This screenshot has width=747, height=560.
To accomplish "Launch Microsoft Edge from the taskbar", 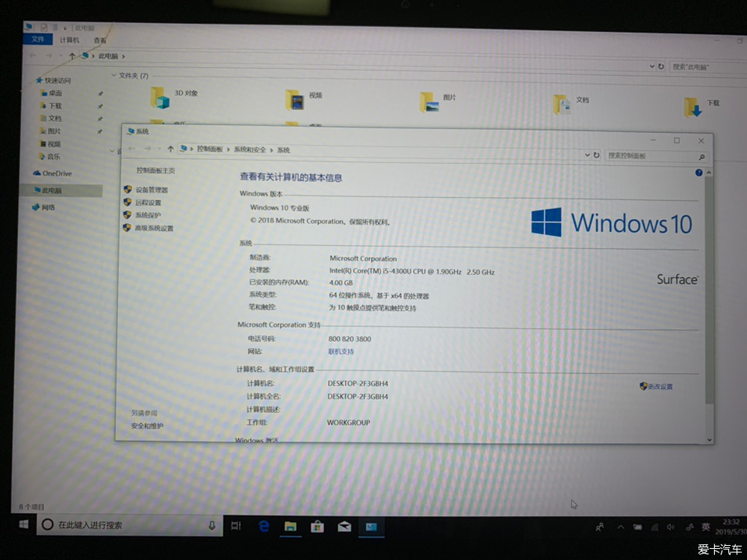I will pos(264,526).
